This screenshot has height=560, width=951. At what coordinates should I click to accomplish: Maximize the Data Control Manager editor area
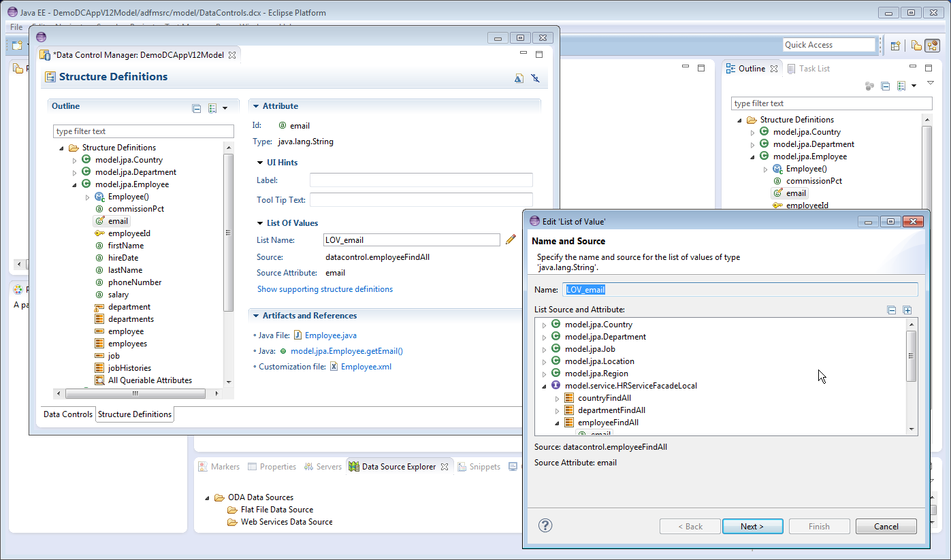(x=539, y=54)
